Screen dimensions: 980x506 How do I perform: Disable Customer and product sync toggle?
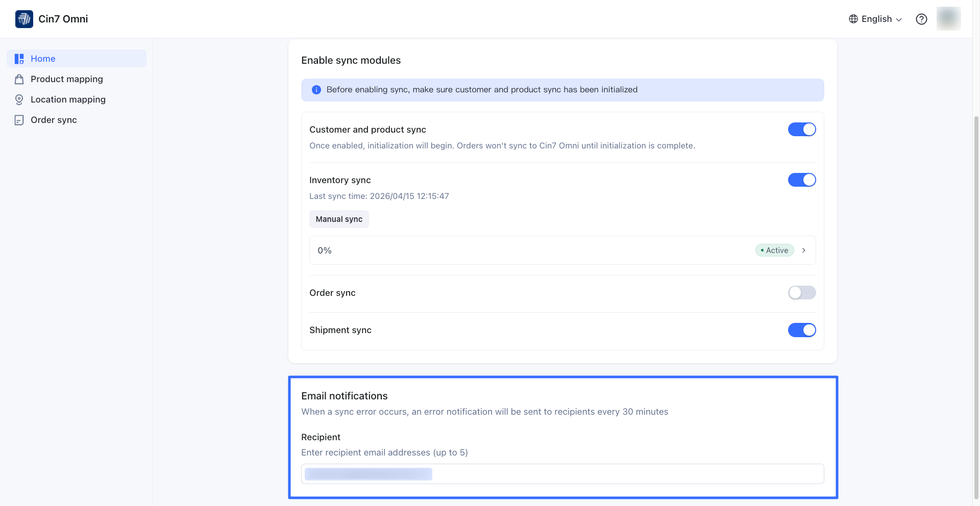point(802,130)
